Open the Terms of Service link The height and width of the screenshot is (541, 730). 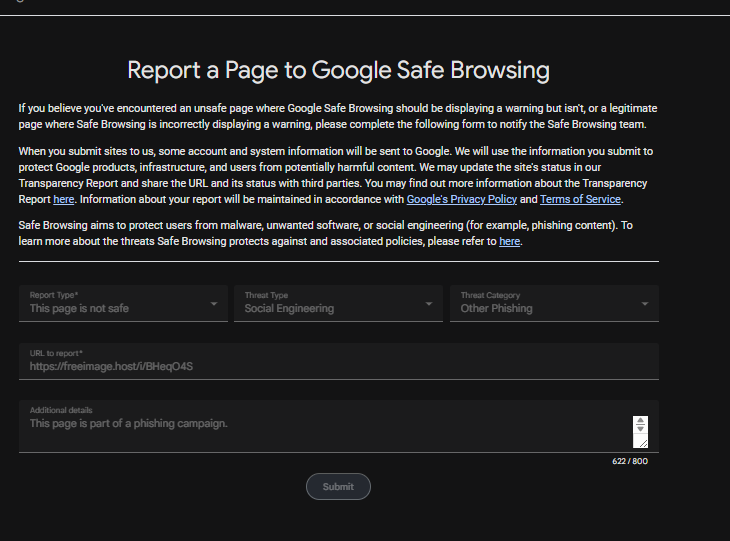pyautogui.click(x=581, y=199)
